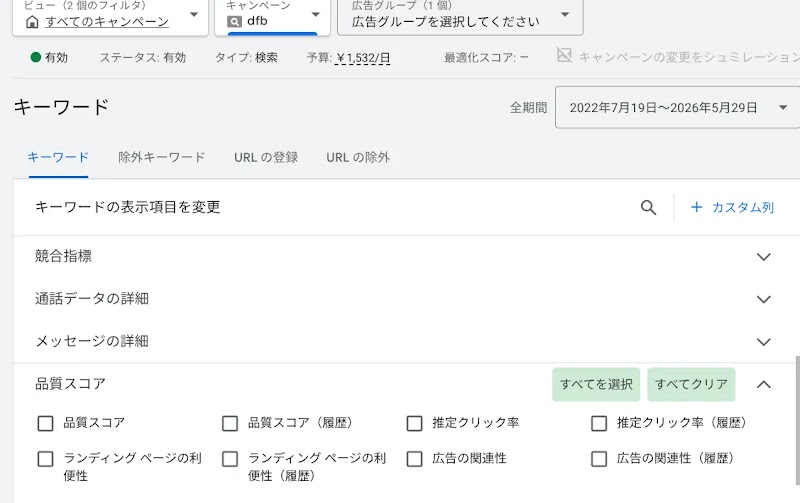Tick ランディング ページの利便性（履歴） checkbox
Viewport: 800px width, 503px height.
[x=230, y=459]
